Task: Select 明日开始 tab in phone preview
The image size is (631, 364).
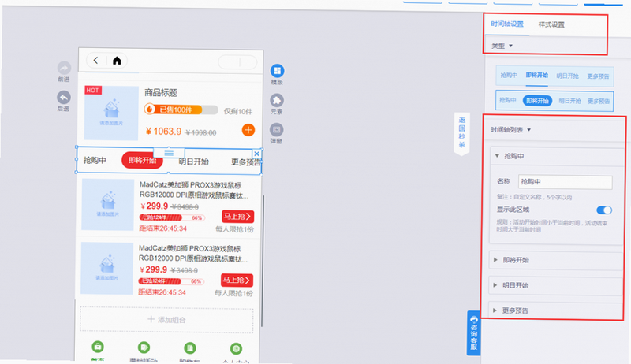Action: tap(193, 162)
